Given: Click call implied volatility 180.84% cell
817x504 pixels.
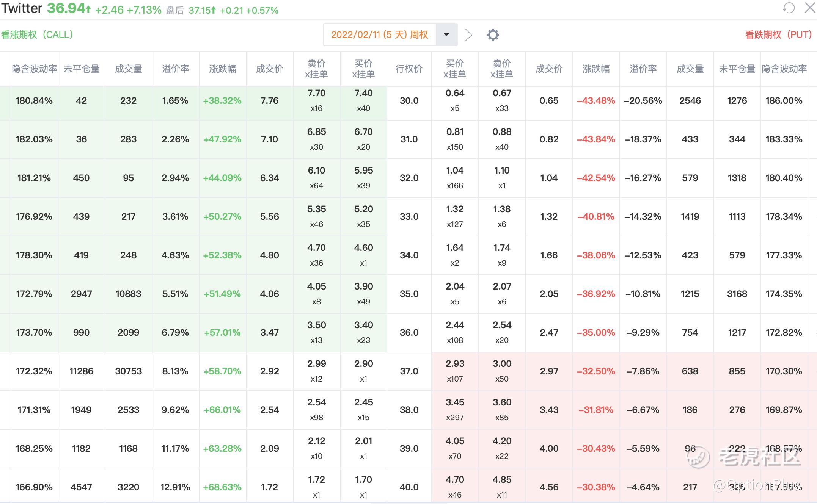Looking at the screenshot, I should tap(34, 101).
